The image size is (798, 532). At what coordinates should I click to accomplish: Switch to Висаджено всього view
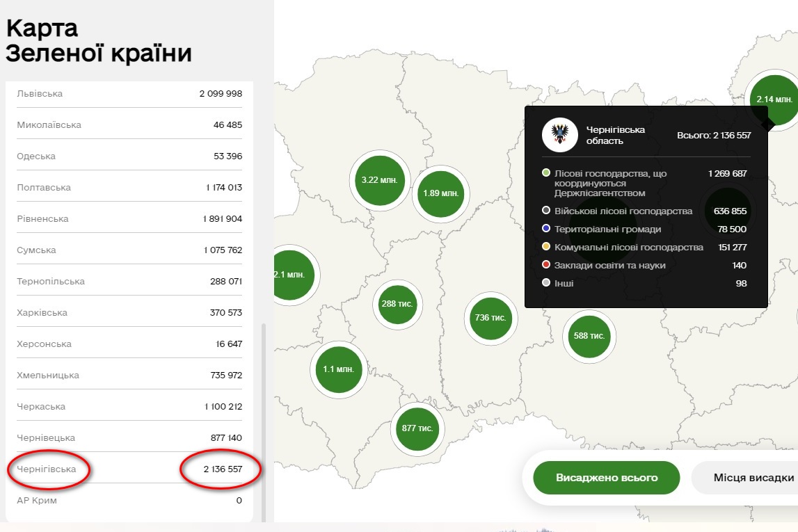point(606,478)
